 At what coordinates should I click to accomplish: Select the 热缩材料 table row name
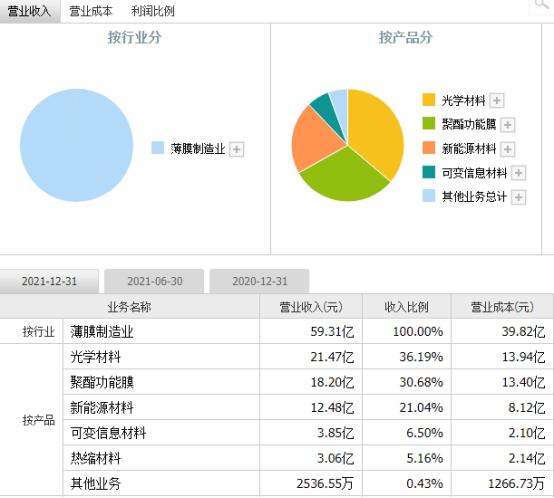click(95, 458)
